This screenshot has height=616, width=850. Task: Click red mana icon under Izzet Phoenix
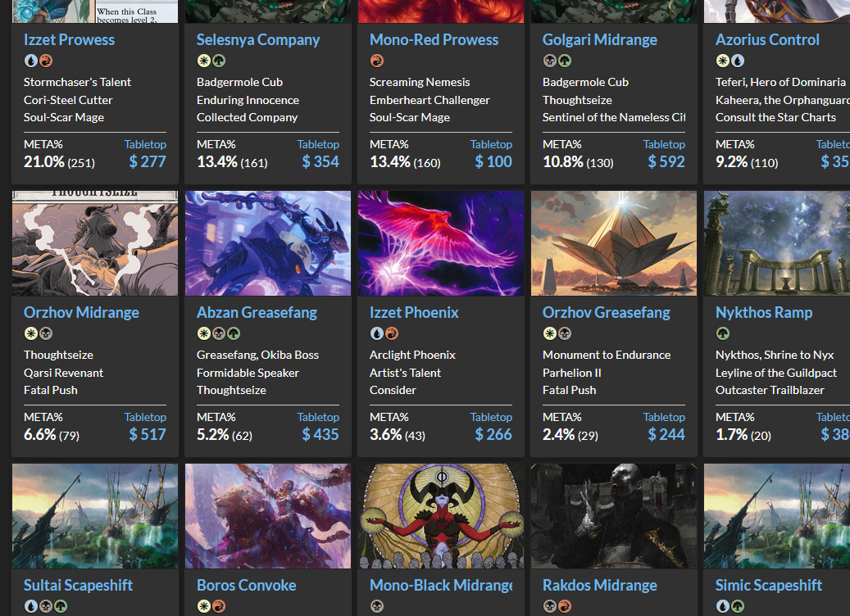tap(392, 333)
